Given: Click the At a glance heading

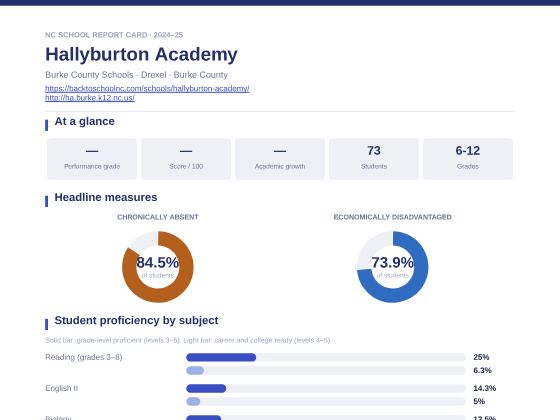Looking at the screenshot, I should 84,121.
